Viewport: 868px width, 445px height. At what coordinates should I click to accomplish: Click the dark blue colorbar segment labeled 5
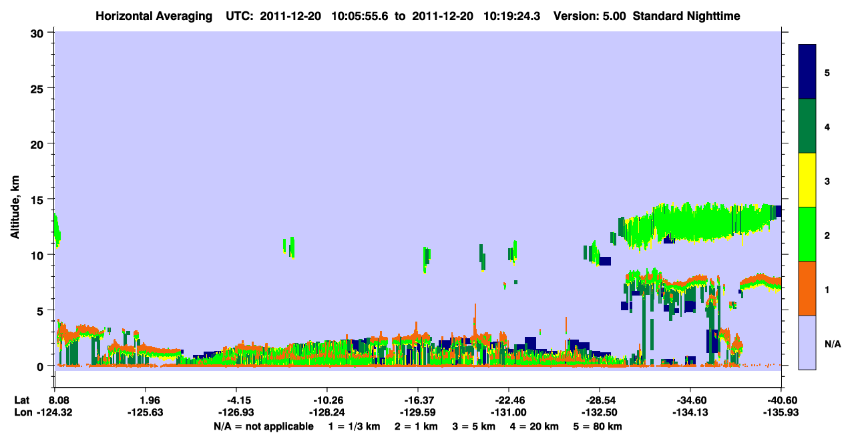tap(807, 72)
